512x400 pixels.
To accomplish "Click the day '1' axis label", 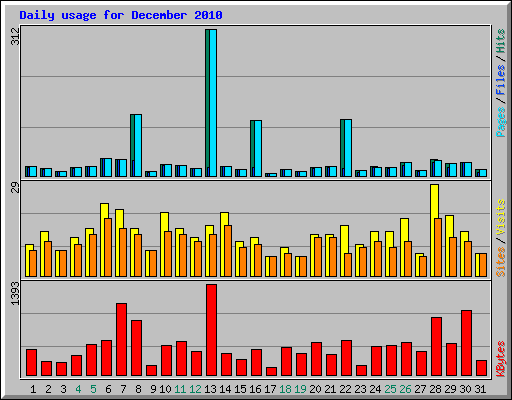I will [33, 389].
